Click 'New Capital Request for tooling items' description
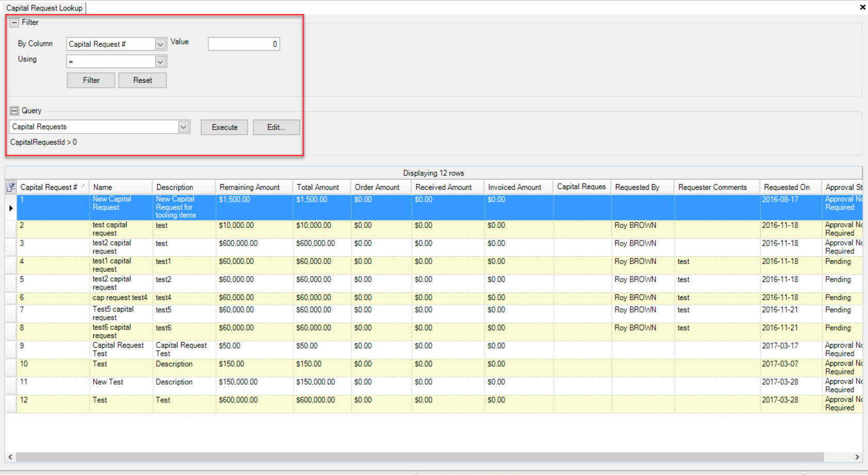 (184, 207)
